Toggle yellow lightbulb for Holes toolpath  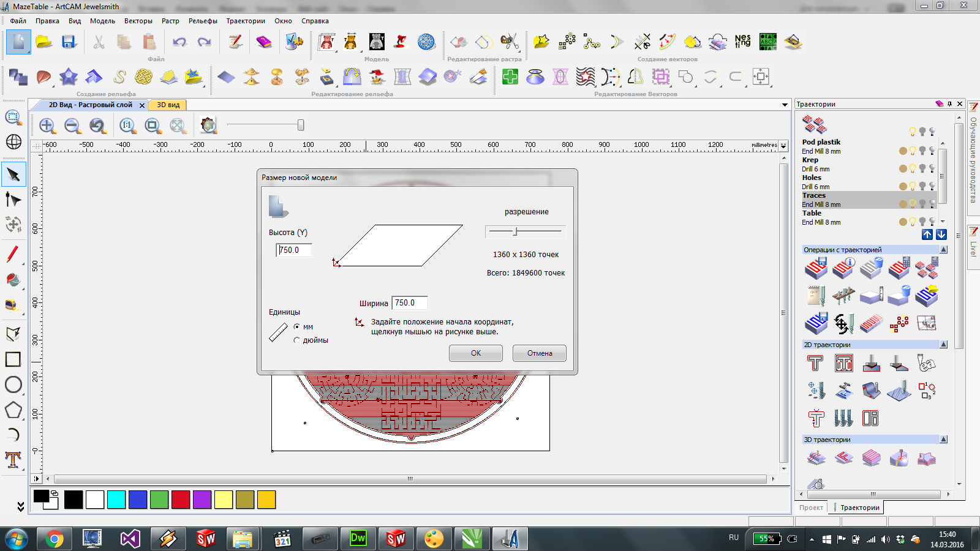[913, 186]
